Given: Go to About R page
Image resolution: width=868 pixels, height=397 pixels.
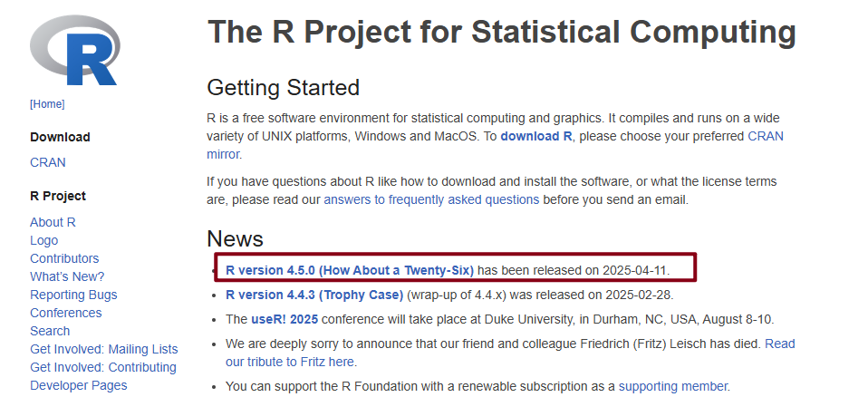Looking at the screenshot, I should (x=53, y=222).
